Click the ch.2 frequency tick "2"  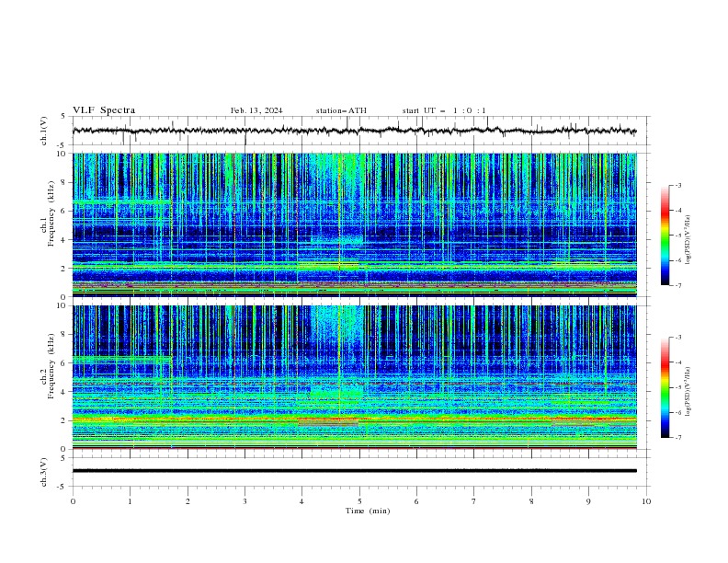click(x=65, y=420)
